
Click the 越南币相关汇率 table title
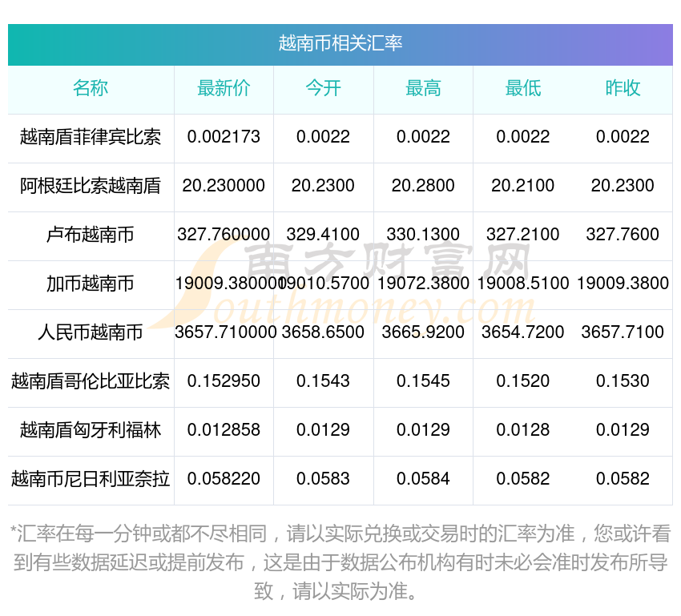[340, 43]
